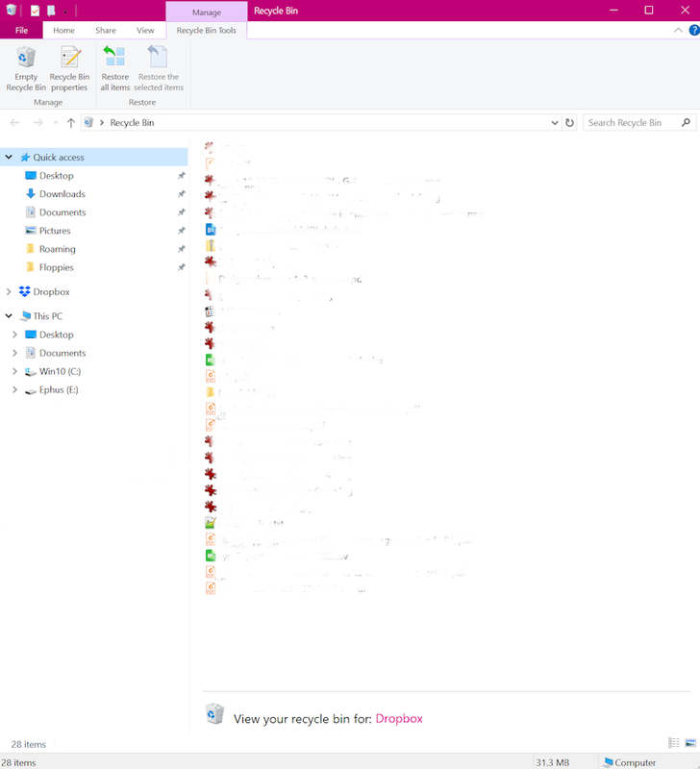
Task: Switch to the View ribbon tab
Action: pos(145,31)
